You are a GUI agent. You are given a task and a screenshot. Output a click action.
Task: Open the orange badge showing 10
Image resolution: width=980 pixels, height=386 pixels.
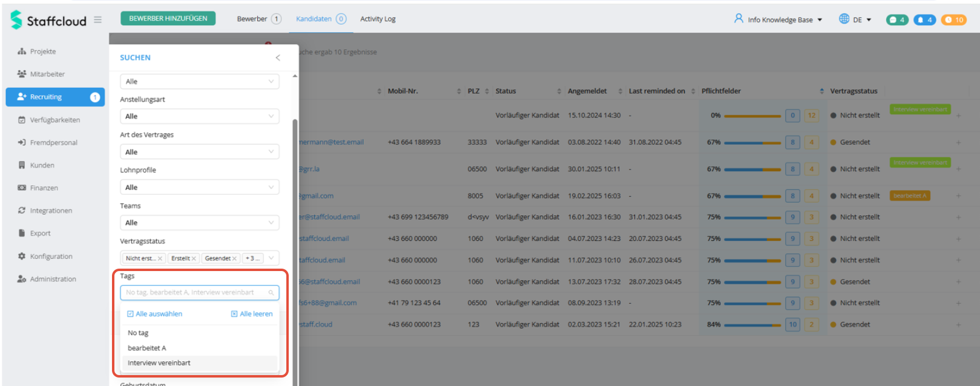pyautogui.click(x=954, y=20)
